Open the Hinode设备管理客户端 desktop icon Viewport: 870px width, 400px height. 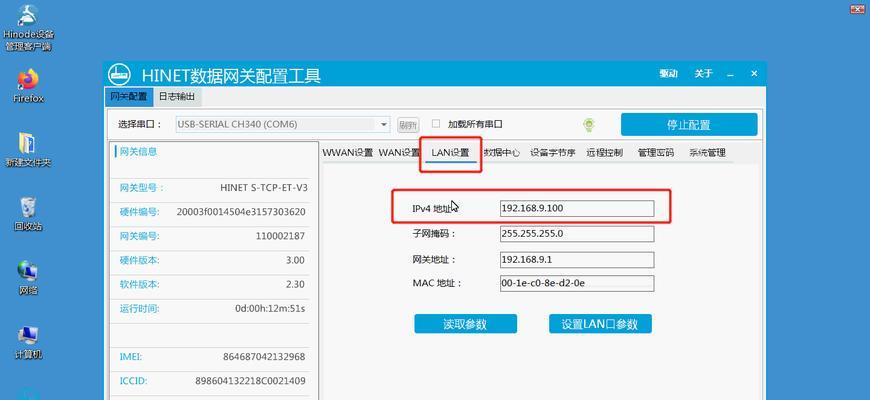(x=28, y=28)
